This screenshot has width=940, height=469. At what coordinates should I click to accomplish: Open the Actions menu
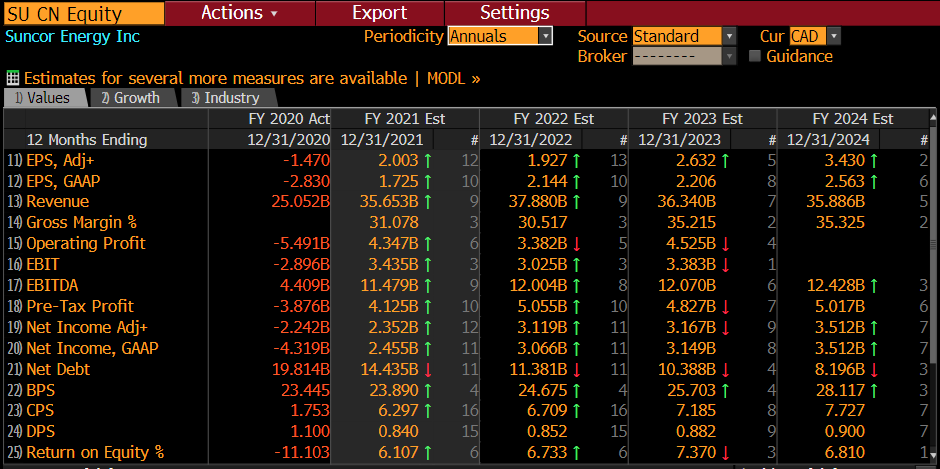(x=240, y=13)
